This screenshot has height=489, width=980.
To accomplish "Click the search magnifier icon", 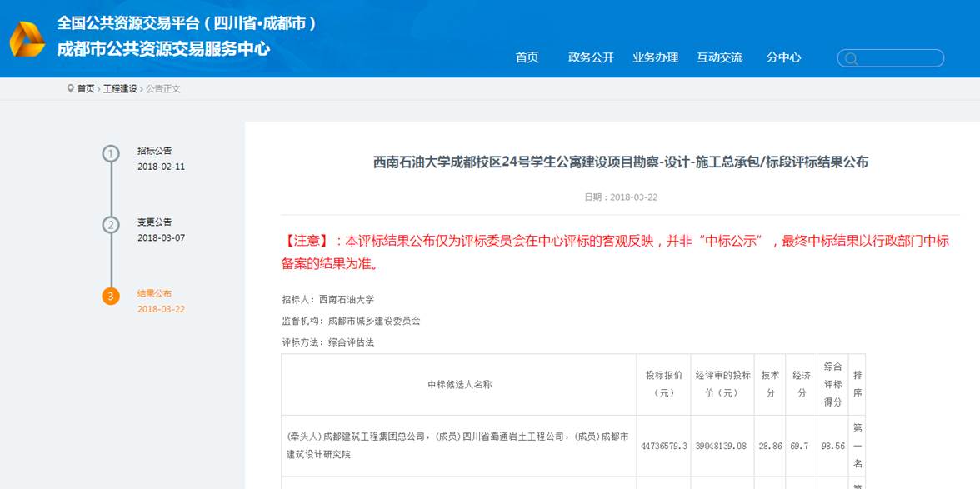I will coord(851,58).
